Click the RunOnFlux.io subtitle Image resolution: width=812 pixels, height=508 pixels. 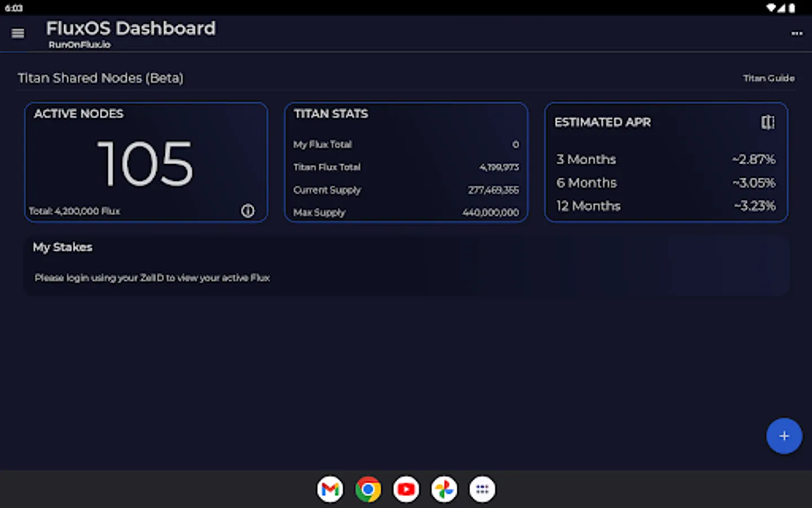click(80, 45)
